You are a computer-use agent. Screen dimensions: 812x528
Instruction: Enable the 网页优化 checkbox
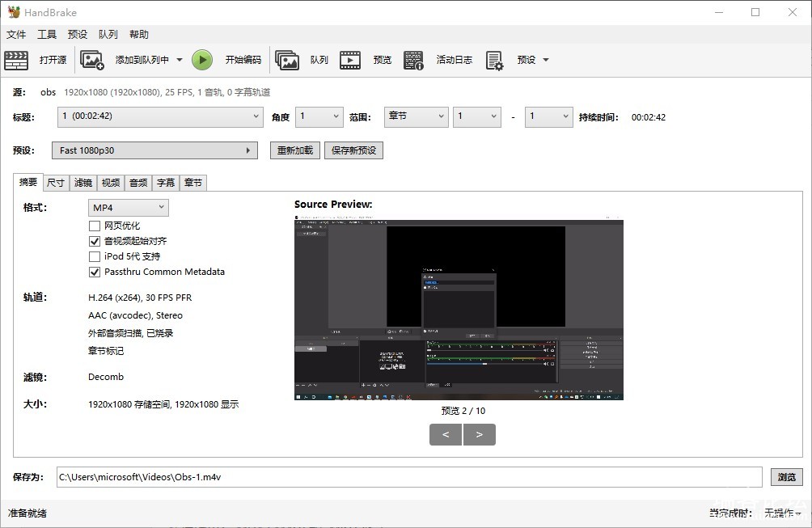click(95, 226)
